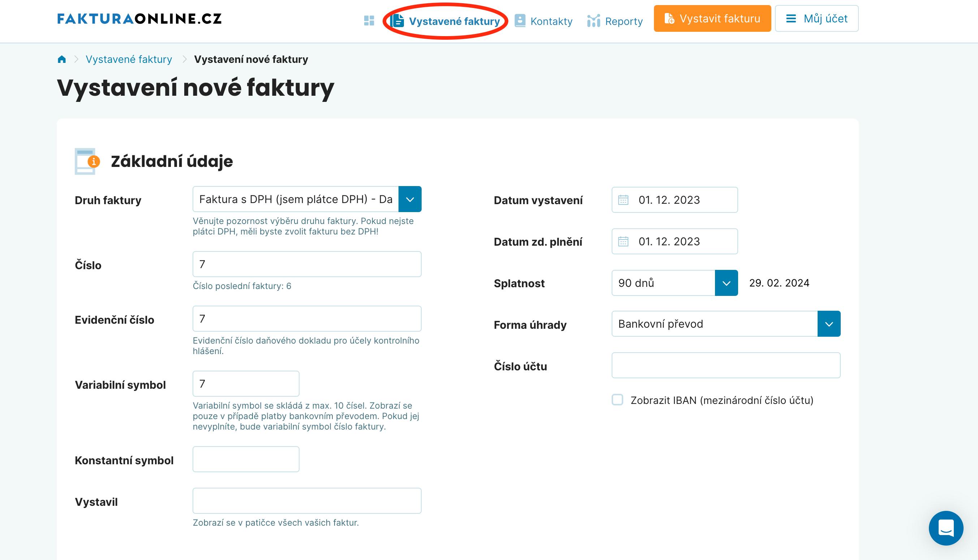Click the Kontakty contact icon
978x560 pixels.
click(x=520, y=21)
